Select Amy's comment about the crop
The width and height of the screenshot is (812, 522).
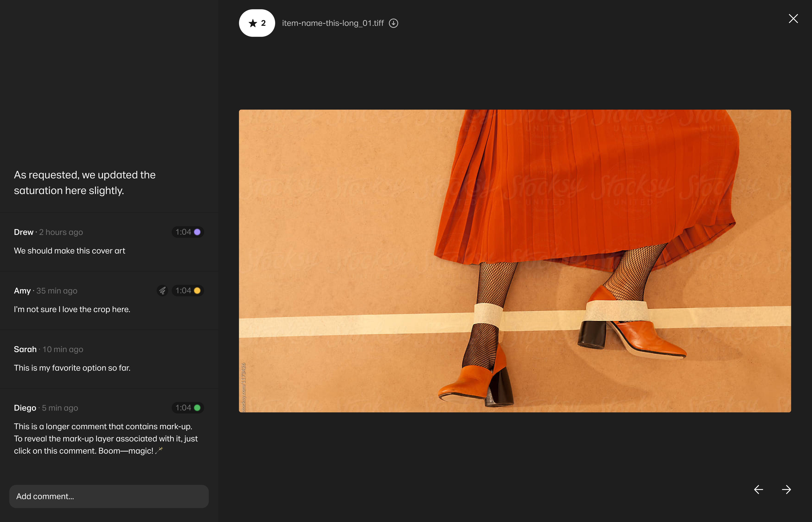click(x=72, y=309)
